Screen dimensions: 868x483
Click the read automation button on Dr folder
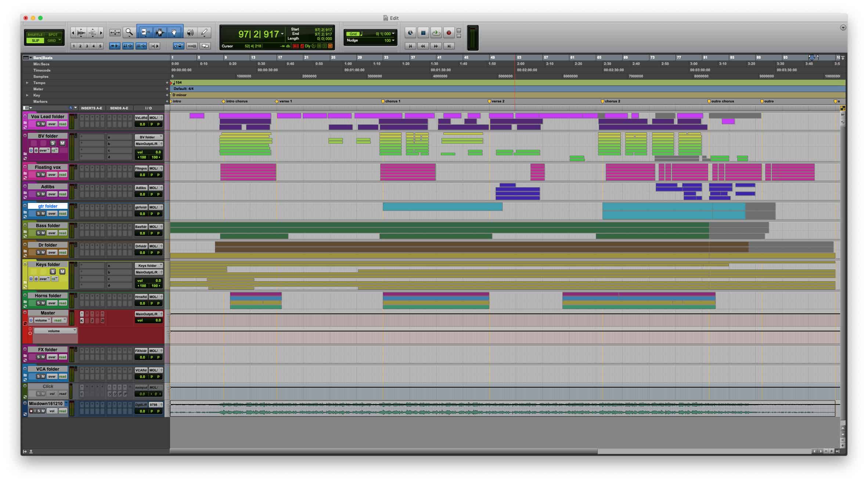point(62,252)
